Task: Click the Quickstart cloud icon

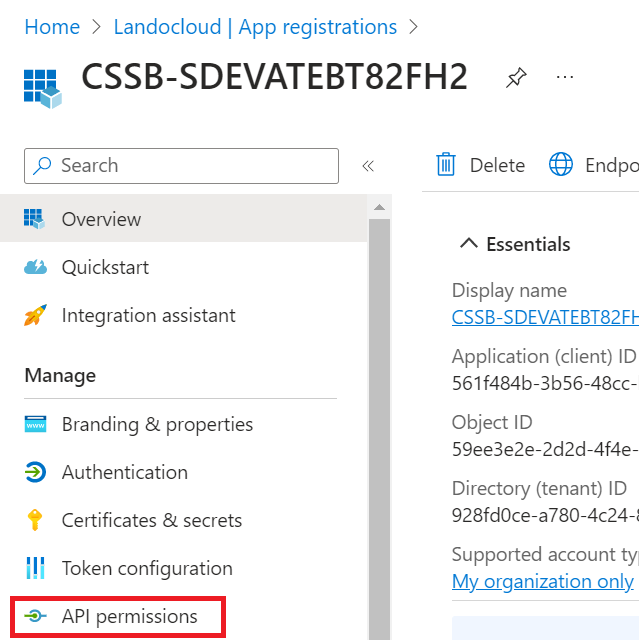Action: point(35,267)
